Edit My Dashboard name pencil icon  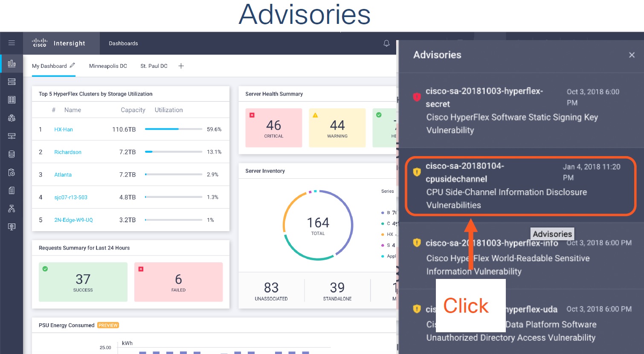(x=72, y=65)
